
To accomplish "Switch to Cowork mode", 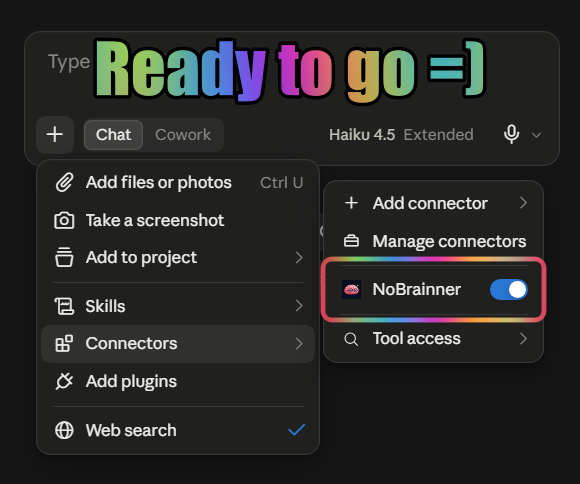I will pos(183,135).
